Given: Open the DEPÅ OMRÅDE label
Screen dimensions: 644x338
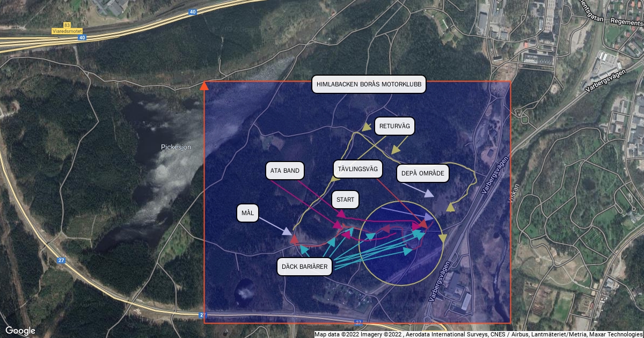Looking at the screenshot, I should click(x=423, y=173).
